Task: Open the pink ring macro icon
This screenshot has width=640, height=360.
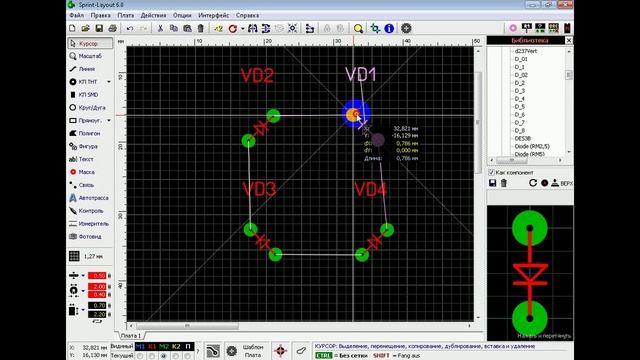Action: [x=513, y=28]
